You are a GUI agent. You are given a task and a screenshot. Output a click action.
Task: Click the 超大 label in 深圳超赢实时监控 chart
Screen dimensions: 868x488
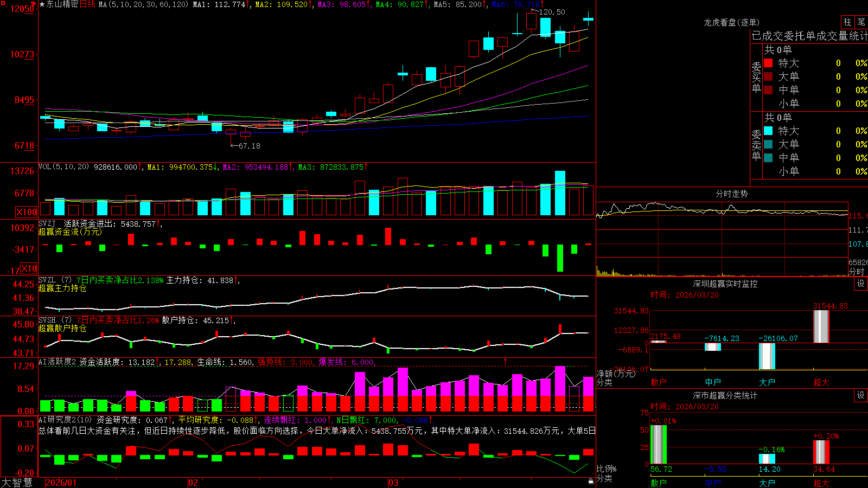click(x=821, y=382)
